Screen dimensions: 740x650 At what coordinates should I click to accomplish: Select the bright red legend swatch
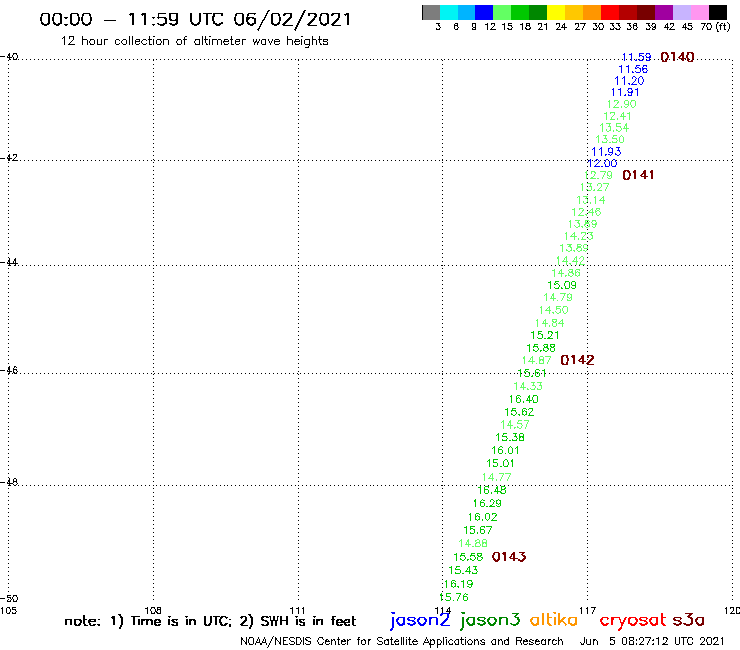[x=610, y=12]
